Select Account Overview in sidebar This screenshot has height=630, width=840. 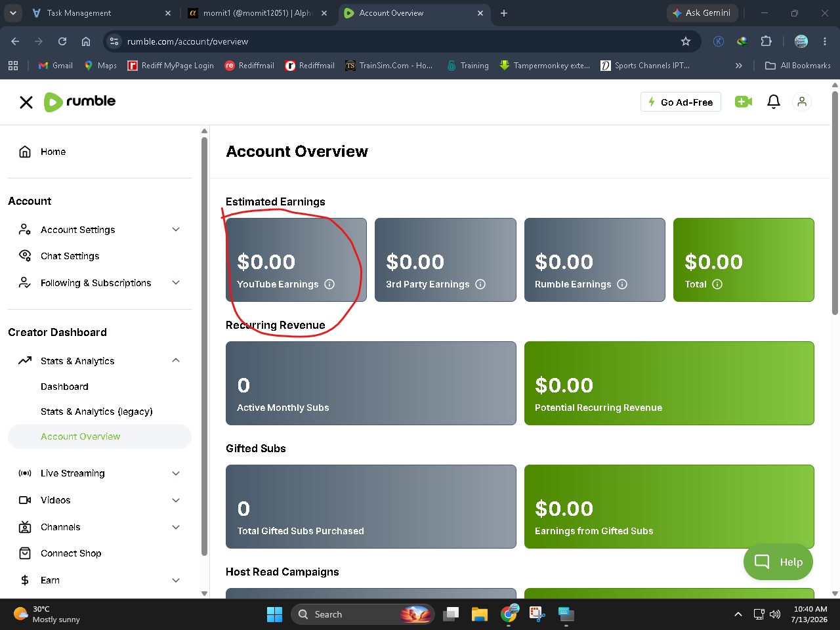coord(100,436)
